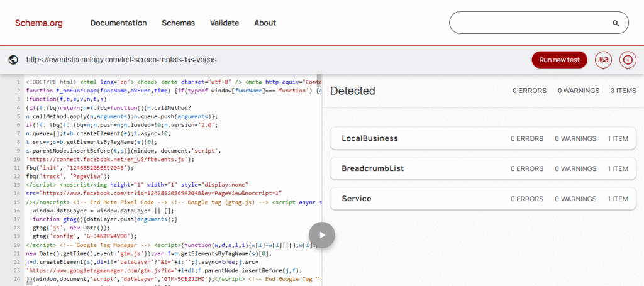The width and height of the screenshot is (644, 286).
Task: Click the Run new test button
Action: (559, 60)
